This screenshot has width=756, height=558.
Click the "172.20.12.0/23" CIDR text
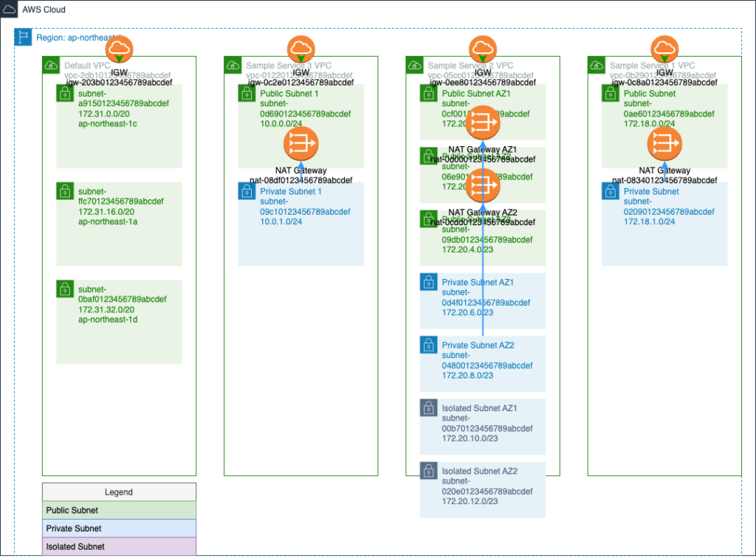click(x=470, y=501)
